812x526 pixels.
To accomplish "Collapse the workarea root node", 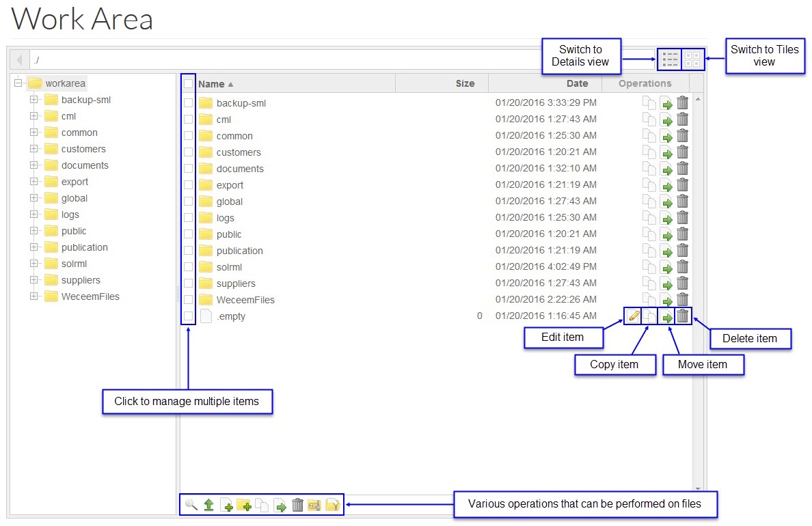I will click(18, 83).
